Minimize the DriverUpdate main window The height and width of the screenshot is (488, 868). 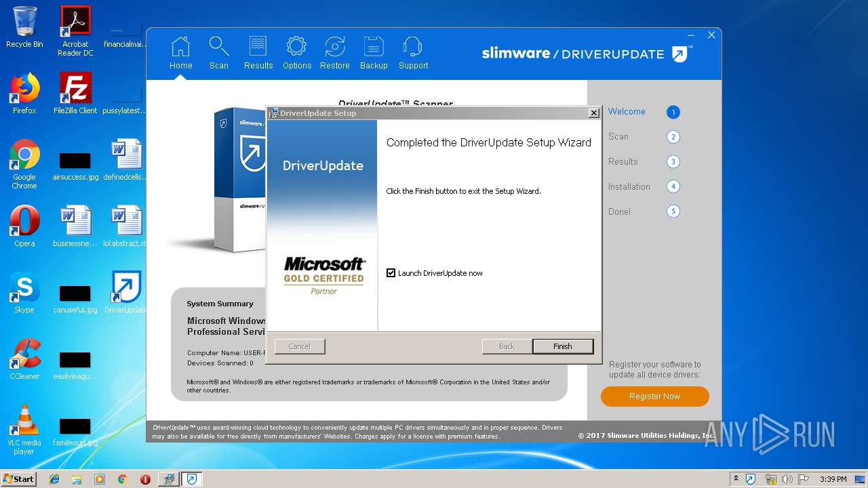pyautogui.click(x=691, y=35)
